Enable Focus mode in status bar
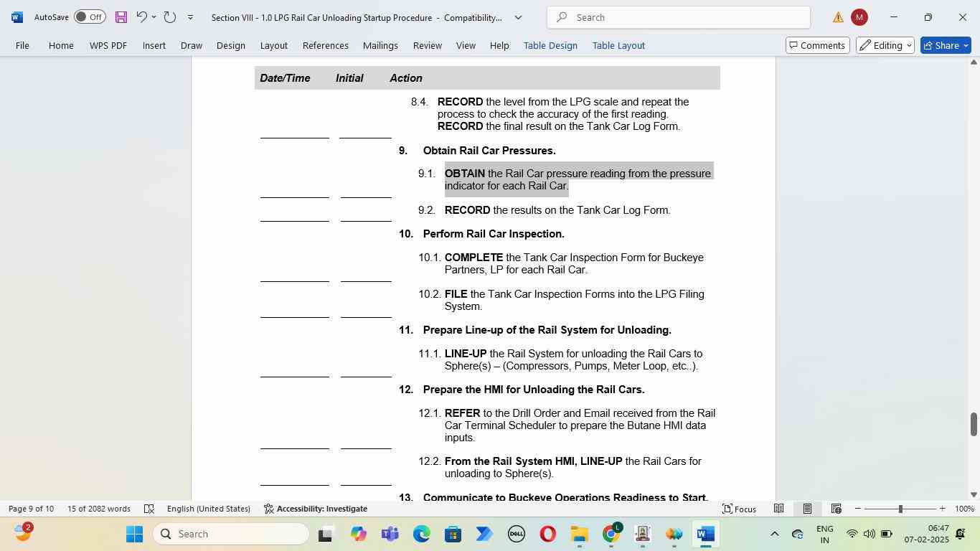980x551 pixels. (739, 509)
